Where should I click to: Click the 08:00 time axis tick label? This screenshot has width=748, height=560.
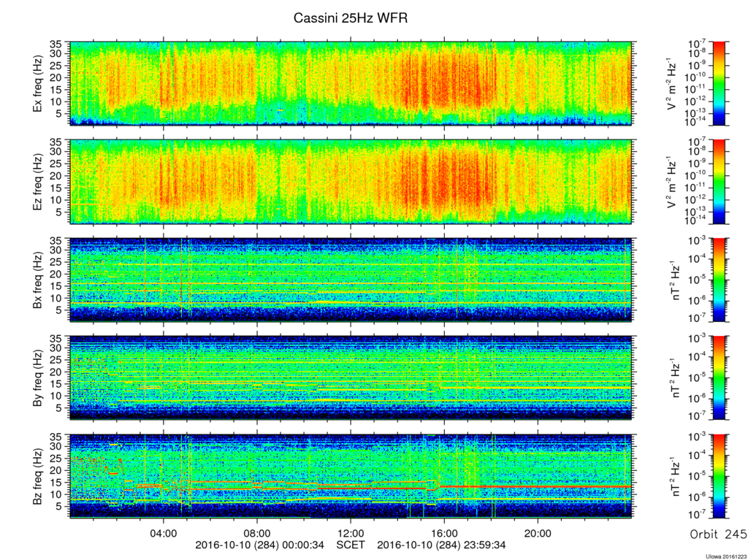pos(257,533)
